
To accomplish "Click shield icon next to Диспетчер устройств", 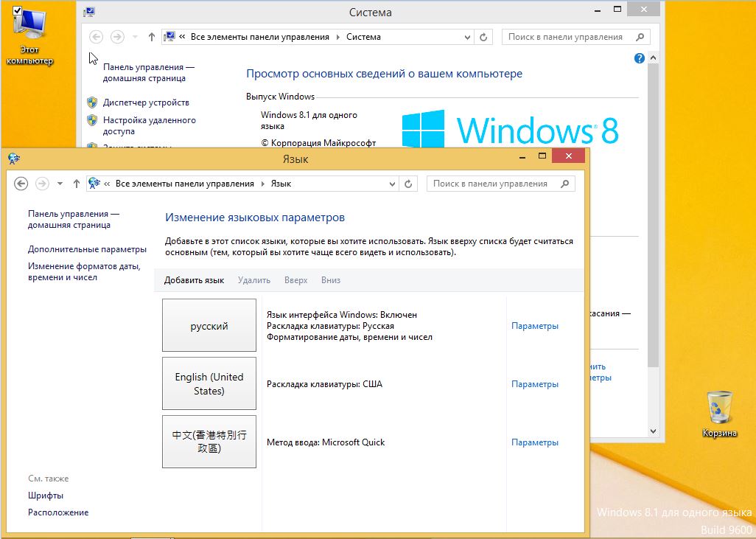I will point(92,102).
